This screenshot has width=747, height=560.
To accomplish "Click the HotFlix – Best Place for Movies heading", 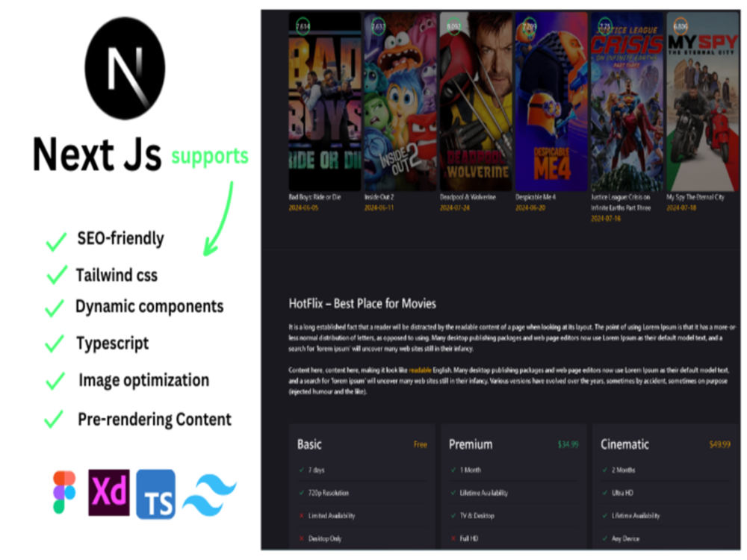I will 362,304.
